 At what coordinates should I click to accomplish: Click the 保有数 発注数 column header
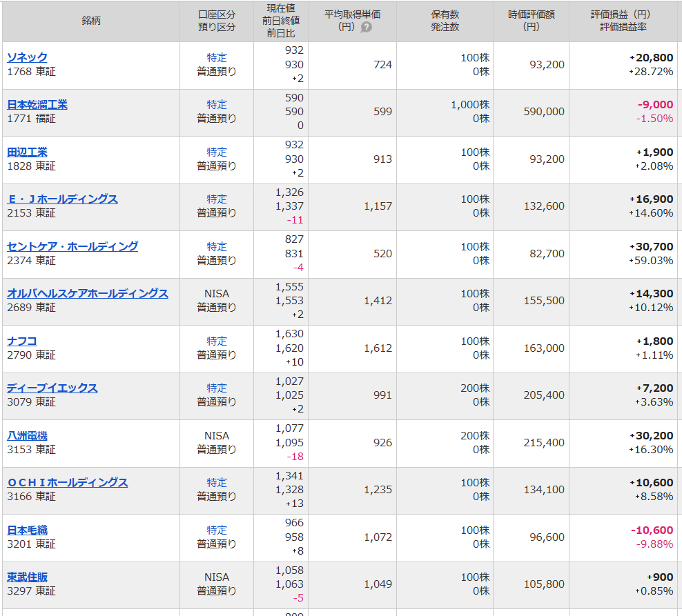pos(445,21)
